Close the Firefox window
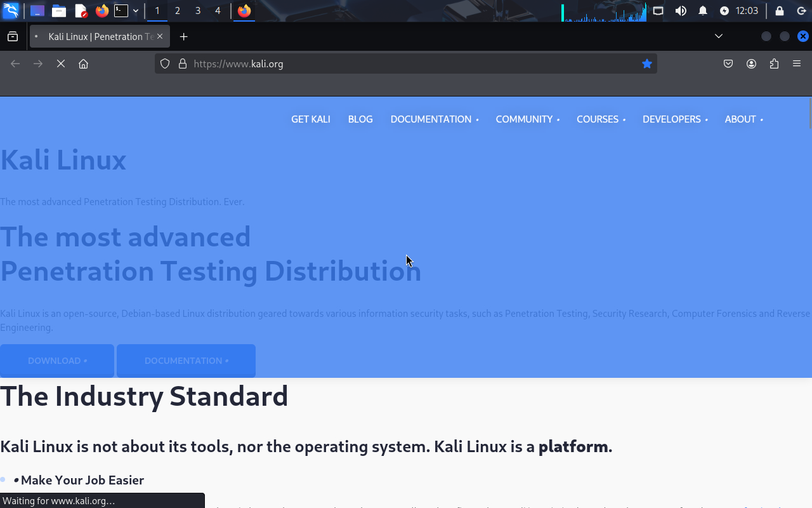Screen dimensions: 812x508 (x=803, y=36)
